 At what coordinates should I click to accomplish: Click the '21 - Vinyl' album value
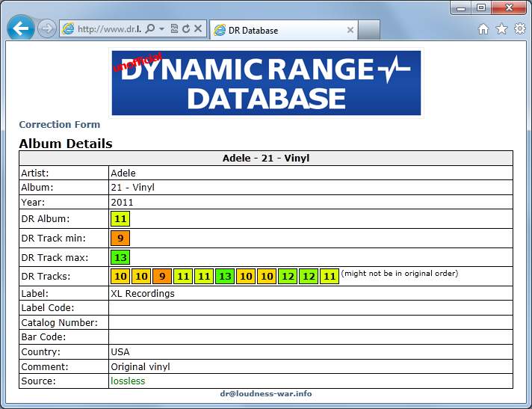point(133,188)
